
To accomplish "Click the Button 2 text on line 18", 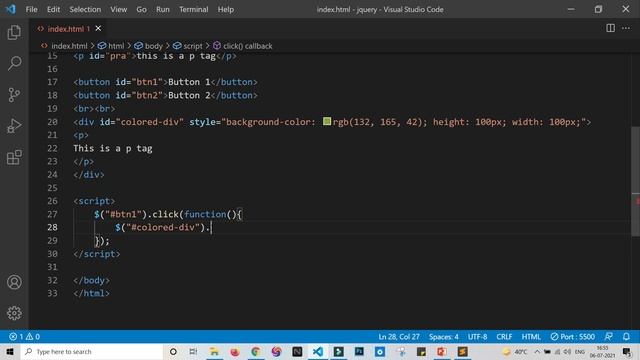I will [189, 95].
